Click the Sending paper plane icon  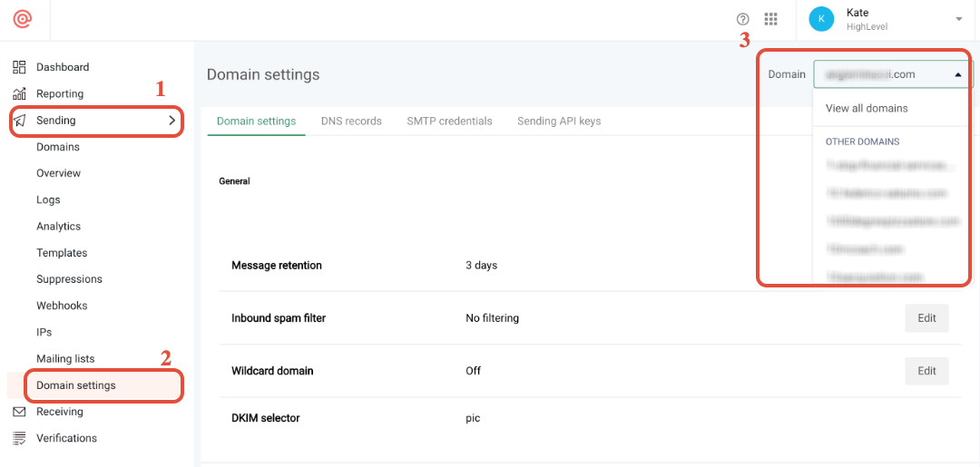pyautogui.click(x=19, y=121)
